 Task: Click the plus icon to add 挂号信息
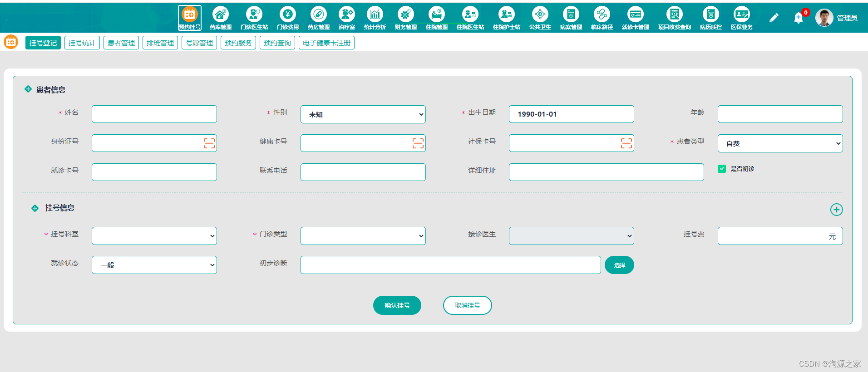click(x=837, y=210)
